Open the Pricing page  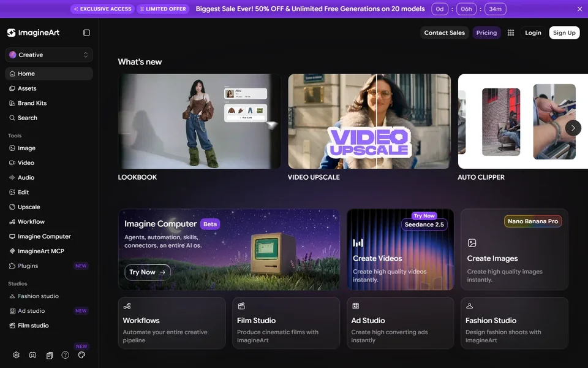[x=486, y=33]
